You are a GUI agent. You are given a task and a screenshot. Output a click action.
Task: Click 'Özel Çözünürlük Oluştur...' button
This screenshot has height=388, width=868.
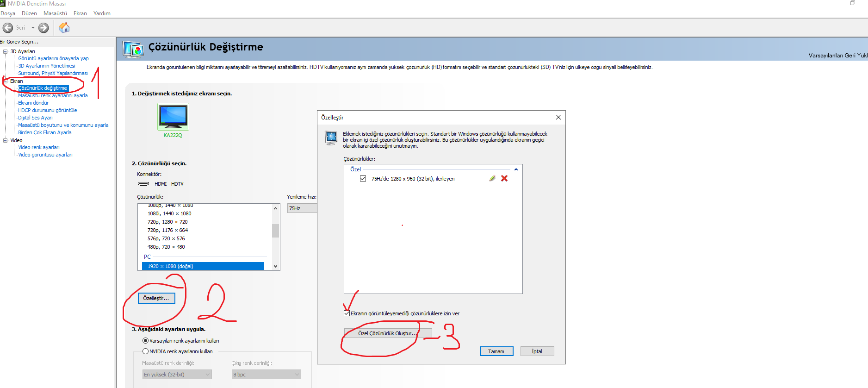pos(388,333)
